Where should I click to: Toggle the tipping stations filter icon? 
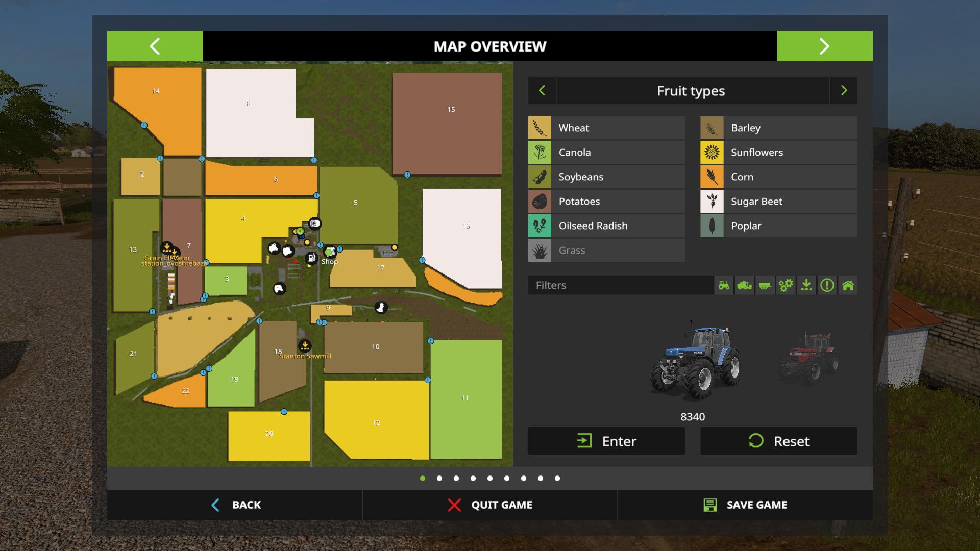[806, 285]
